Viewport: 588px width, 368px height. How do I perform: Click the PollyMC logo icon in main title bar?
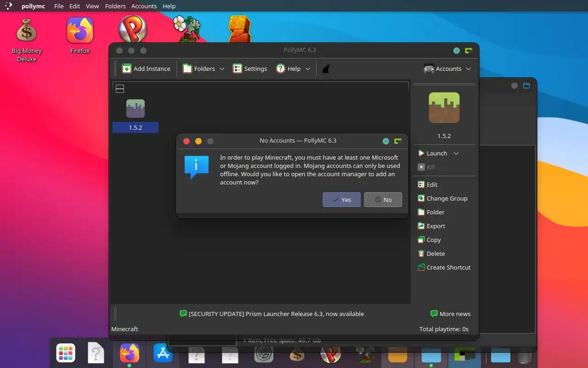[x=469, y=51]
